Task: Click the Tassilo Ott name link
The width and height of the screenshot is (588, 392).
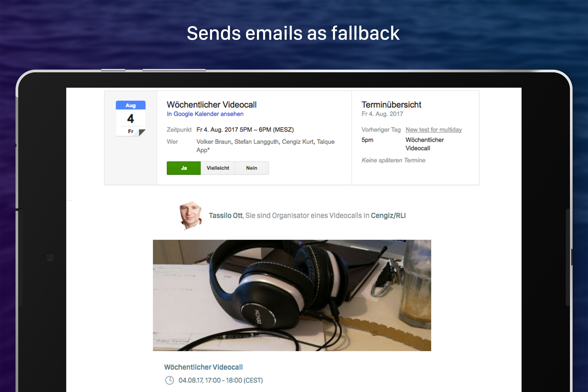Action: (225, 216)
